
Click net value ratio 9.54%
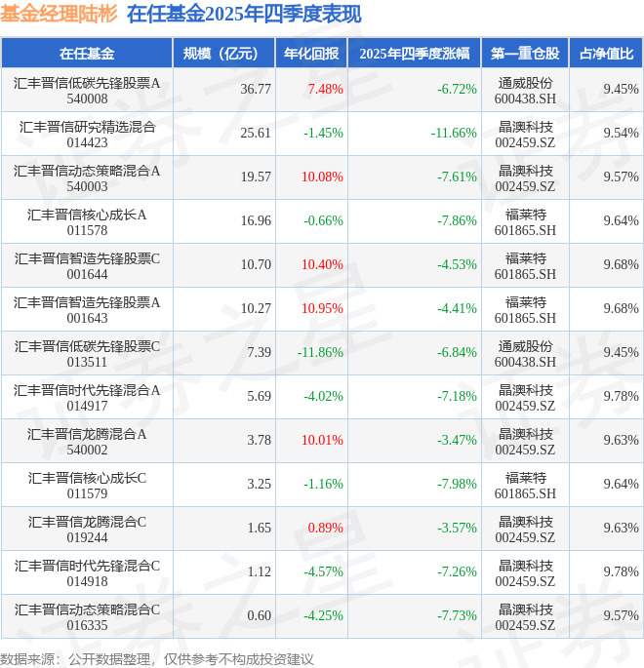(621, 133)
